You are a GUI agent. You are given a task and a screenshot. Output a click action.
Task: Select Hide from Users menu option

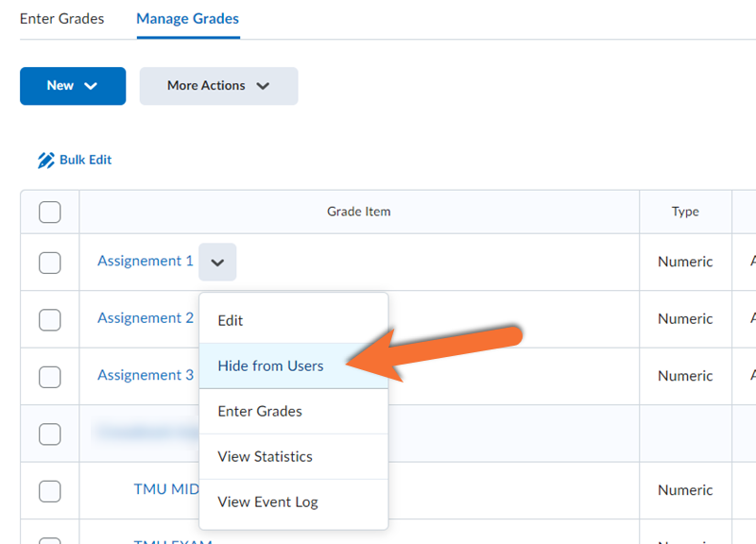tap(294, 365)
